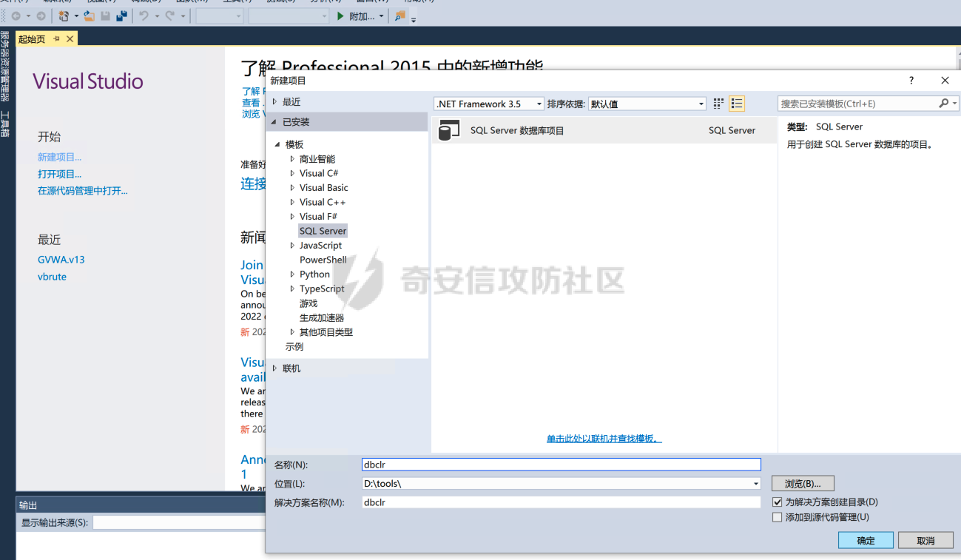The image size is (961, 560).
Task: Click the navigate backward toolbar icon
Action: [15, 16]
